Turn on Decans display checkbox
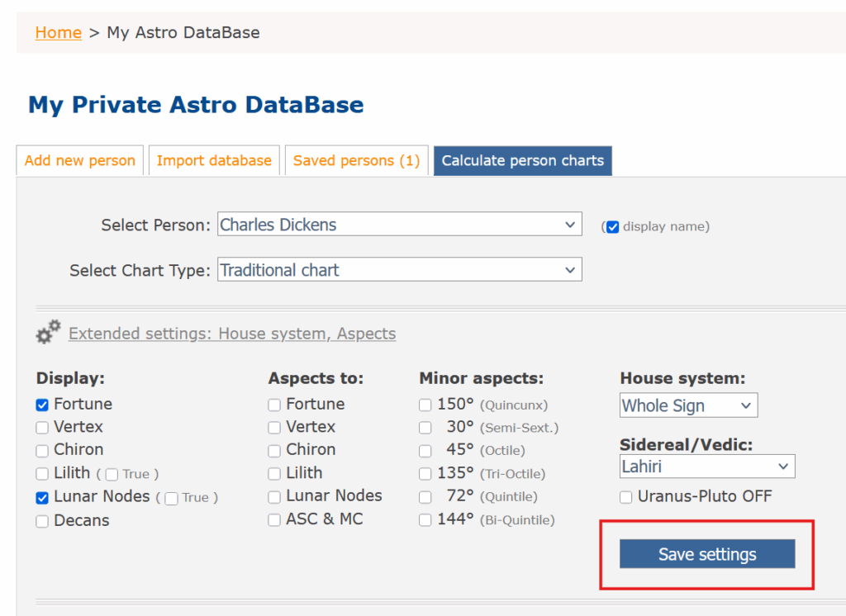 tap(42, 521)
